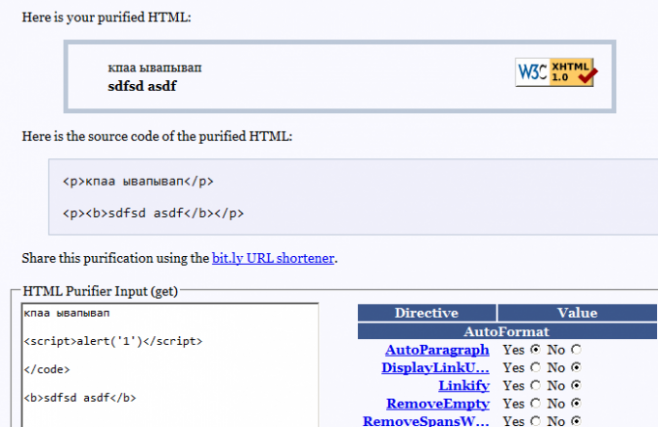Screen dimensions: 658x427
Task: Click inside the HTML Purifier Input textarea
Action: click(x=170, y=365)
